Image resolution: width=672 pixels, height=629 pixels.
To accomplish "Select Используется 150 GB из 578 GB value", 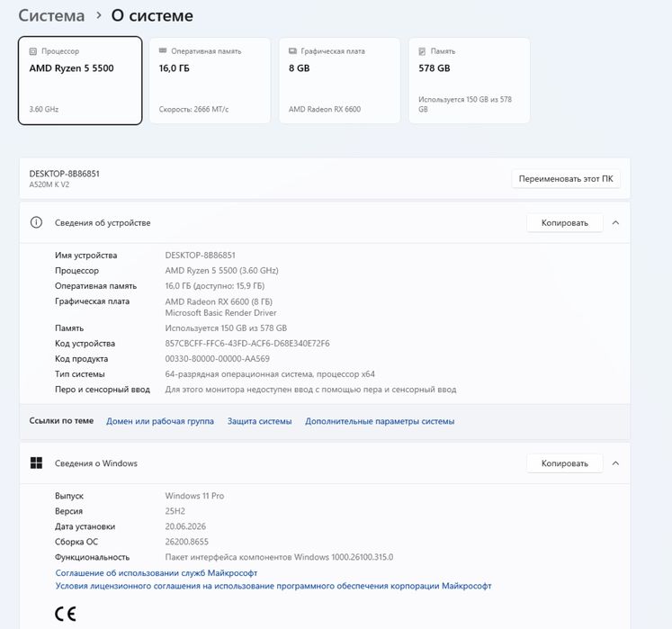I will point(226,328).
